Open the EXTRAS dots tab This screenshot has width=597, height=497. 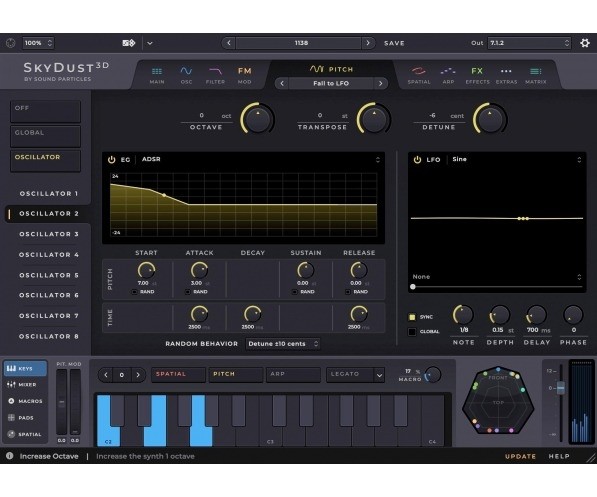point(506,75)
